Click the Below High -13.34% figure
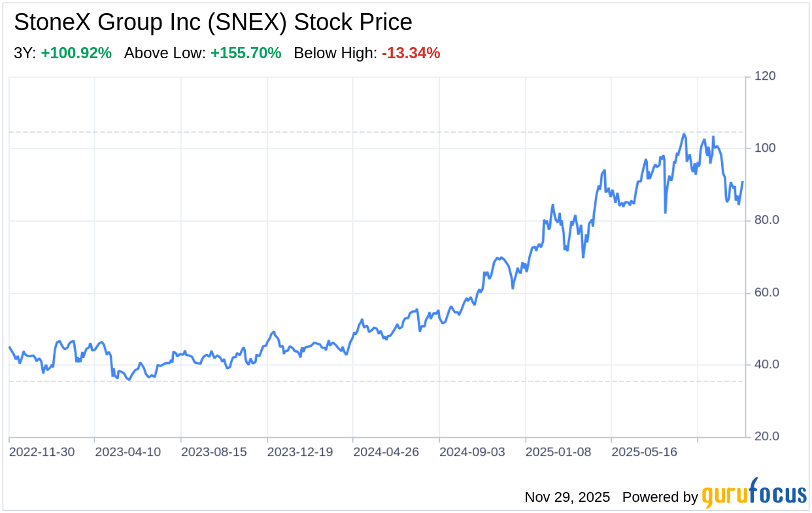The image size is (812, 513). point(411,54)
